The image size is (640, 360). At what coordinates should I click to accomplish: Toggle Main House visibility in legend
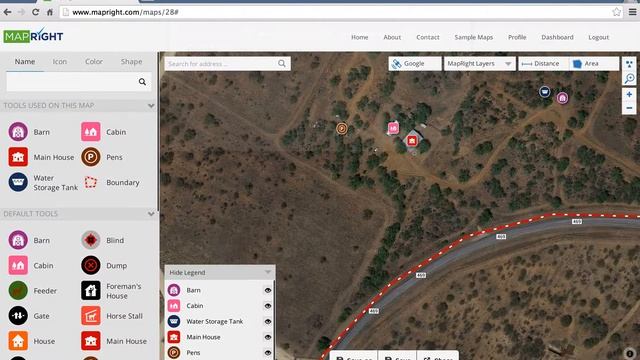tap(268, 337)
